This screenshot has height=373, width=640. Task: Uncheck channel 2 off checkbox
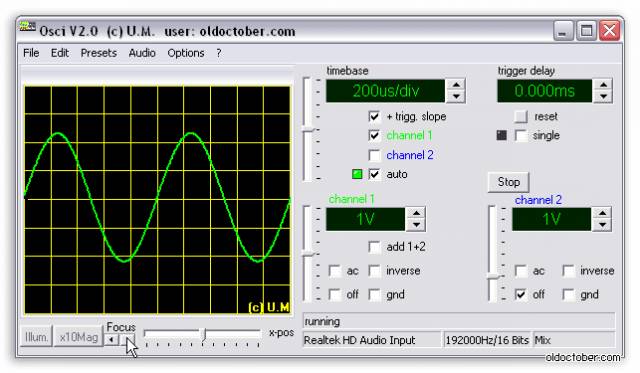pyautogui.click(x=520, y=294)
